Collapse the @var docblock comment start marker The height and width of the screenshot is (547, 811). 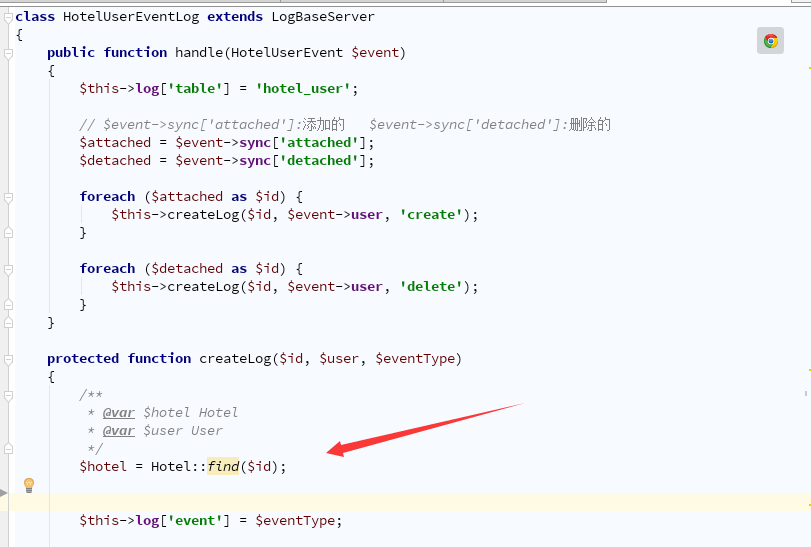coord(8,396)
